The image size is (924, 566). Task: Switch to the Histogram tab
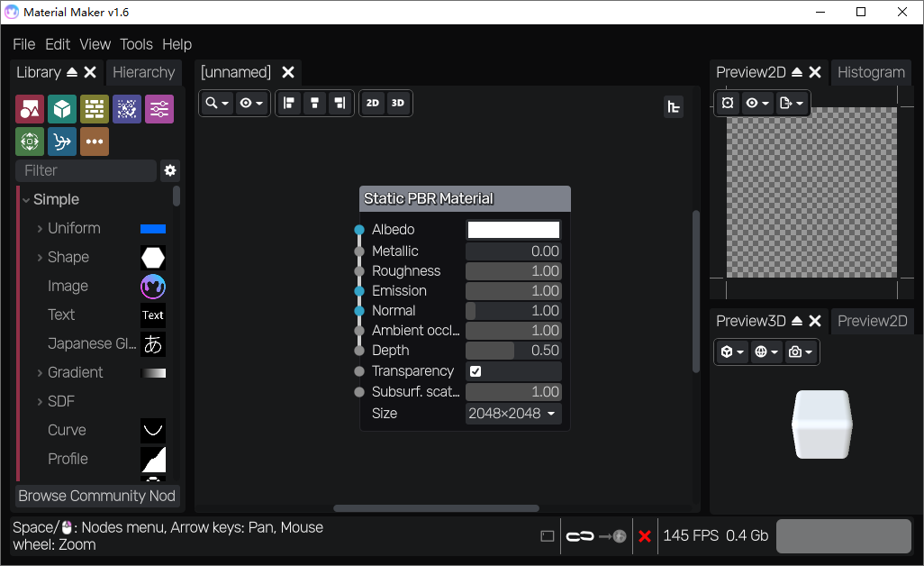point(871,72)
